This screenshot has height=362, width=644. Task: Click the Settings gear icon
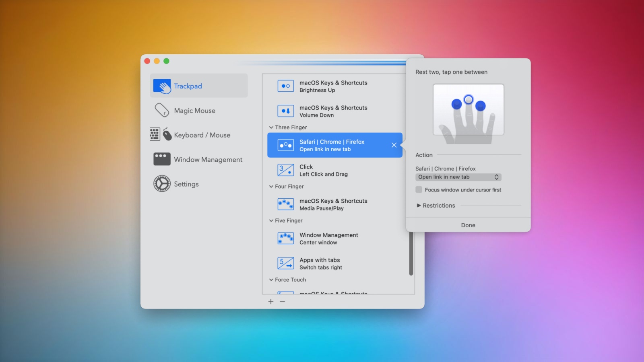tap(162, 183)
